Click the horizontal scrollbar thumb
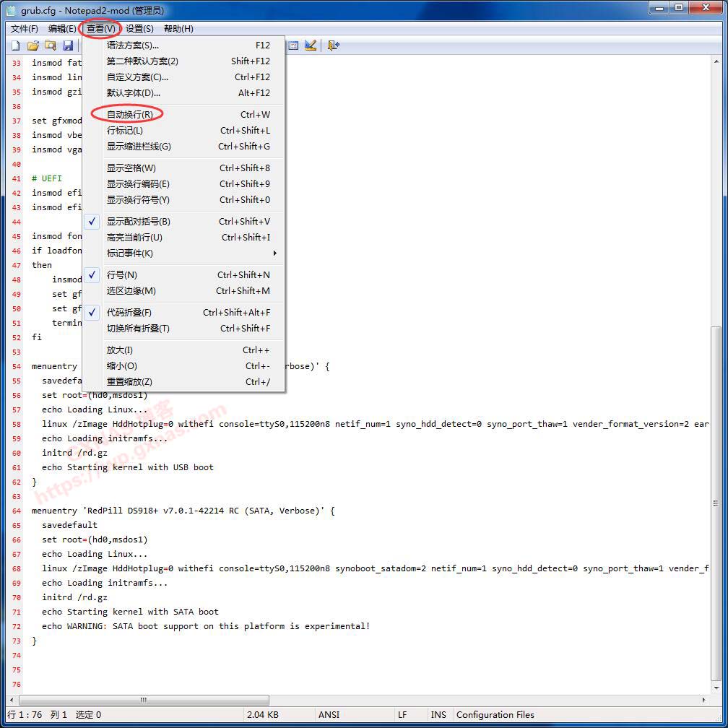Image resolution: width=728 pixels, height=728 pixels. (144, 700)
